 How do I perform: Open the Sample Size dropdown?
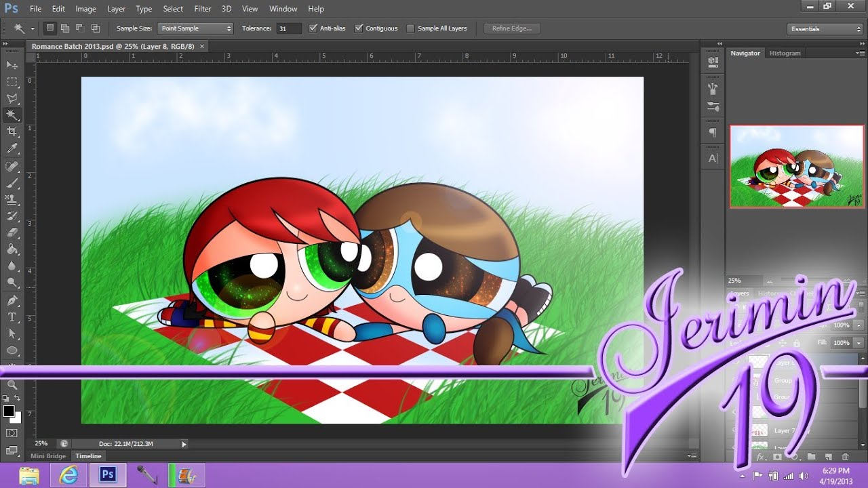point(195,28)
